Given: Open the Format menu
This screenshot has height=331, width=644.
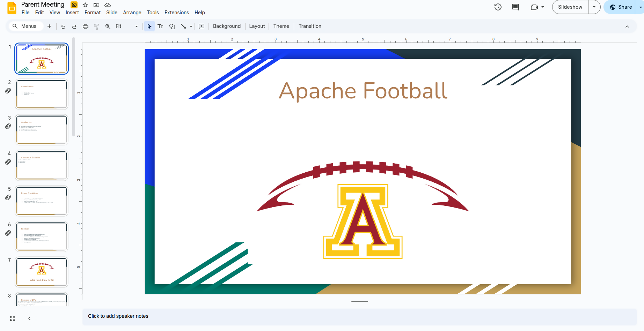Looking at the screenshot, I should (x=93, y=13).
